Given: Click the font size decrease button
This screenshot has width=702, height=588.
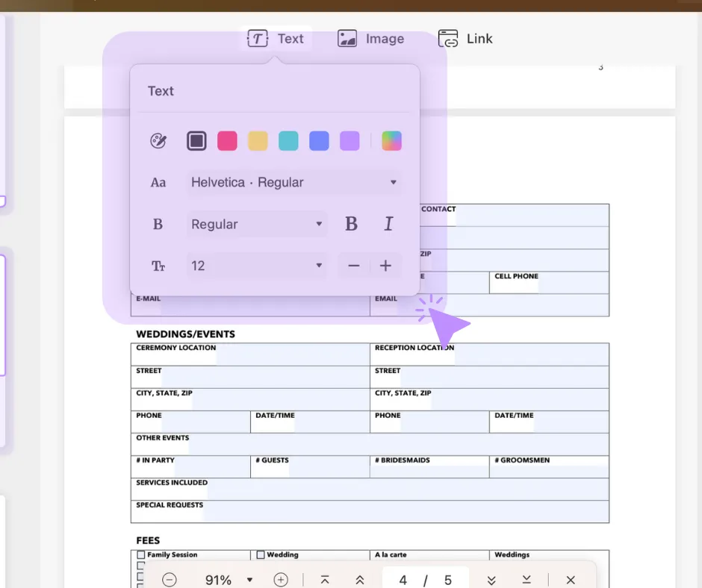Looking at the screenshot, I should tap(353, 266).
